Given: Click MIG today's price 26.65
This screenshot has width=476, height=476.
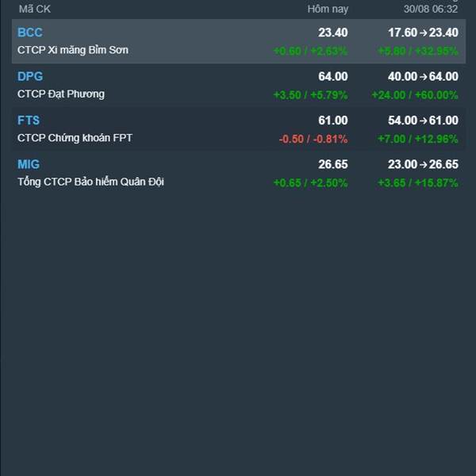Looking at the screenshot, I should pos(332,164).
